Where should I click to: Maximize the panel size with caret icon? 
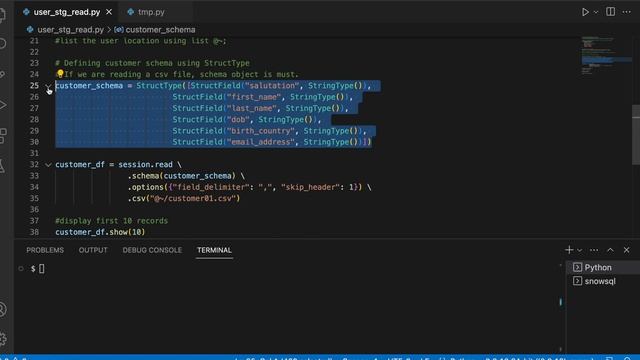click(x=610, y=250)
